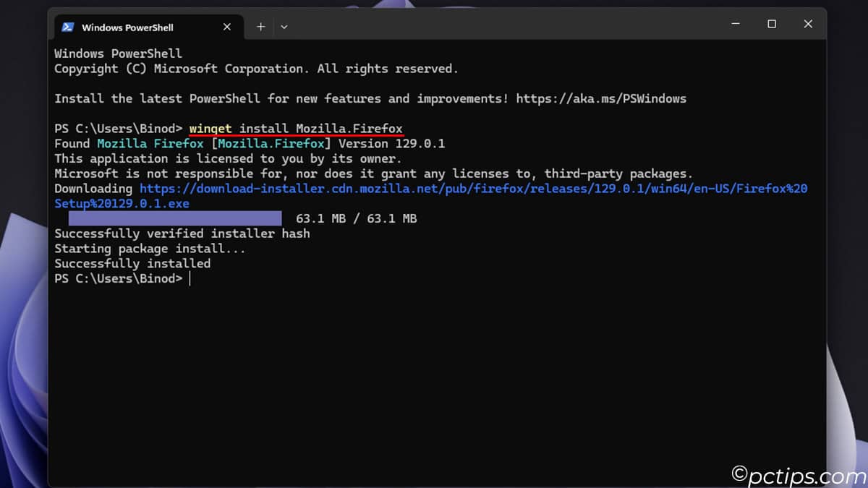Place cursor at the PS command prompt
This screenshot has height=488, width=868.
[190, 278]
